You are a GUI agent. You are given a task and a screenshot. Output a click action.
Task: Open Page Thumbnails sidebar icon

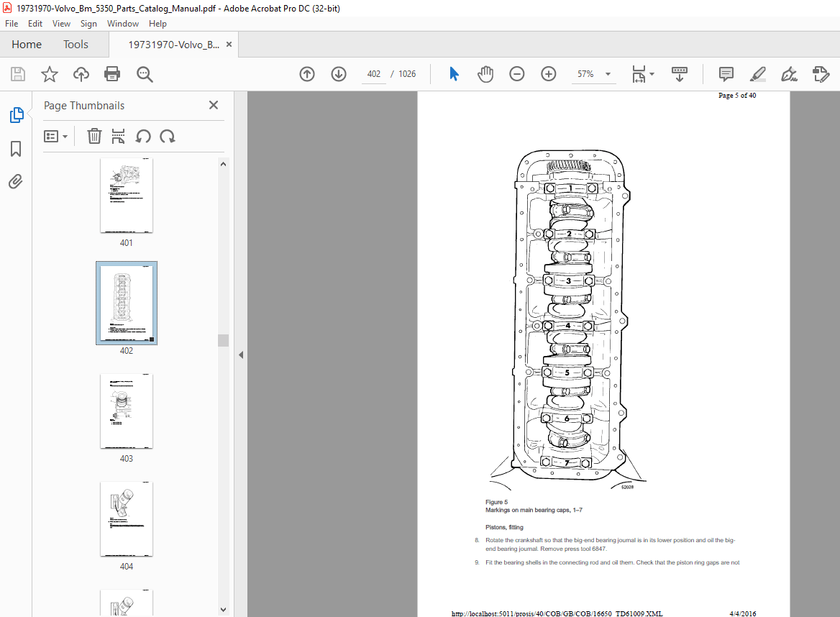pos(16,114)
